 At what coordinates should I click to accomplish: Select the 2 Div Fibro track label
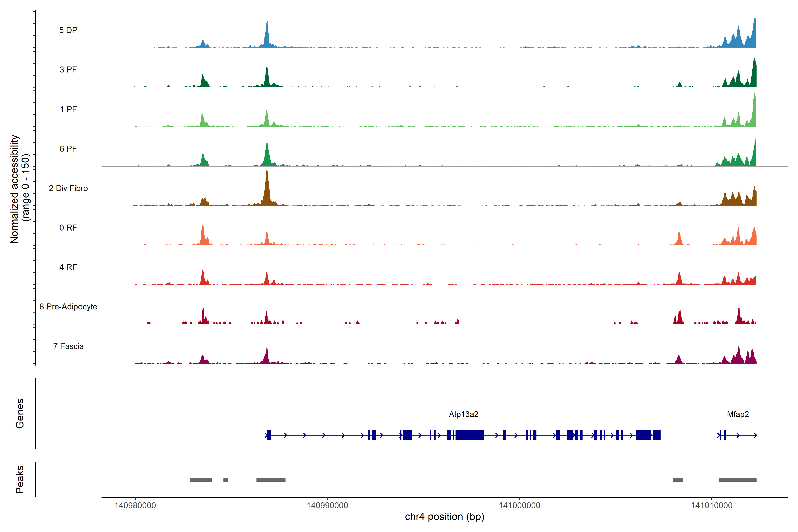point(68,188)
